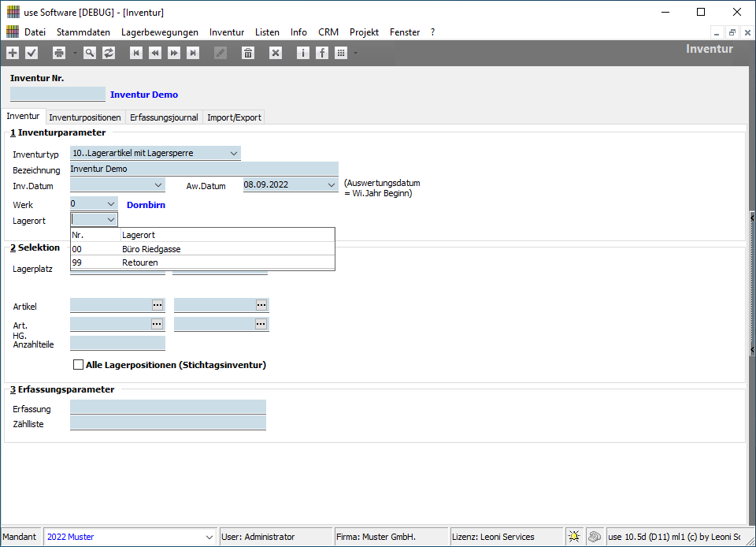Click the Anzahlteile input field
756x547 pixels.
pyautogui.click(x=117, y=343)
